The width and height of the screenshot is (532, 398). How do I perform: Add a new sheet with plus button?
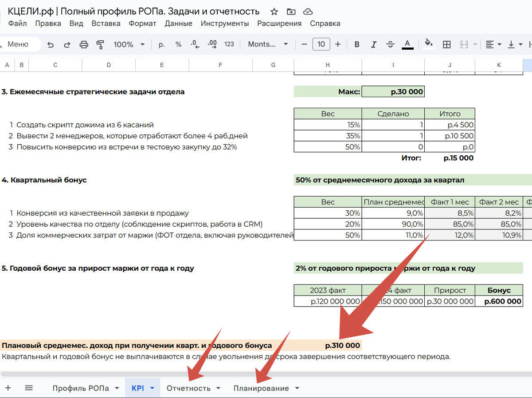[x=8, y=388]
